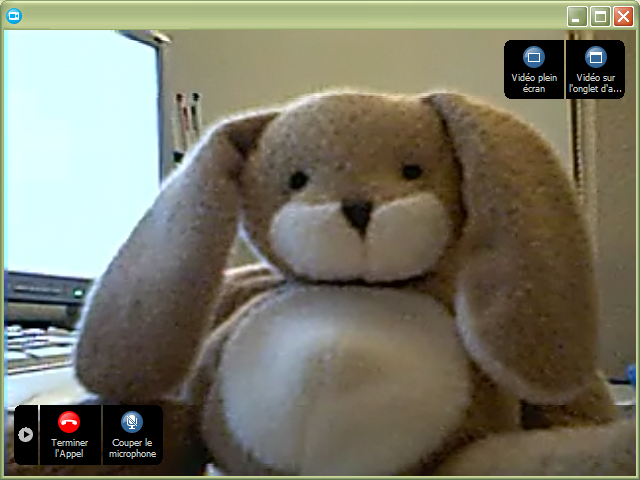640x480 pixels.
Task: Select the "Vidéo sur l'onglet d'a..." text
Action: click(596, 83)
